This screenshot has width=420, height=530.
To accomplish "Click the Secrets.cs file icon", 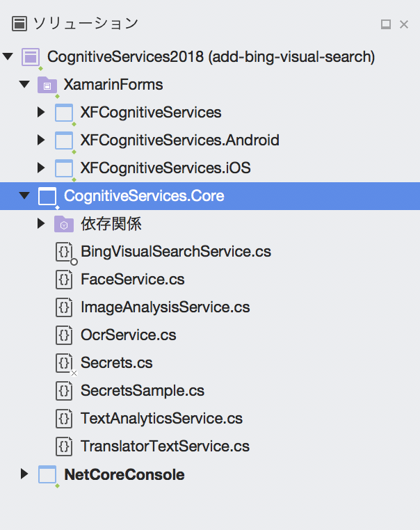I will (64, 363).
